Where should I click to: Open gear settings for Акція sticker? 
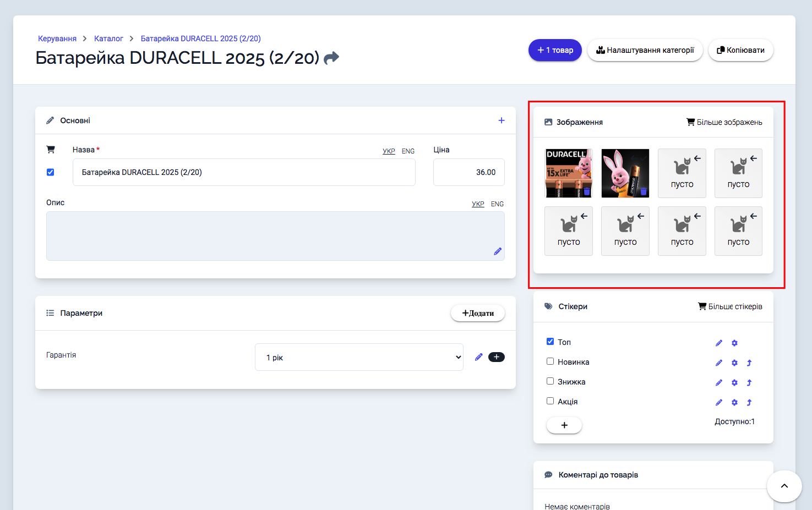734,403
